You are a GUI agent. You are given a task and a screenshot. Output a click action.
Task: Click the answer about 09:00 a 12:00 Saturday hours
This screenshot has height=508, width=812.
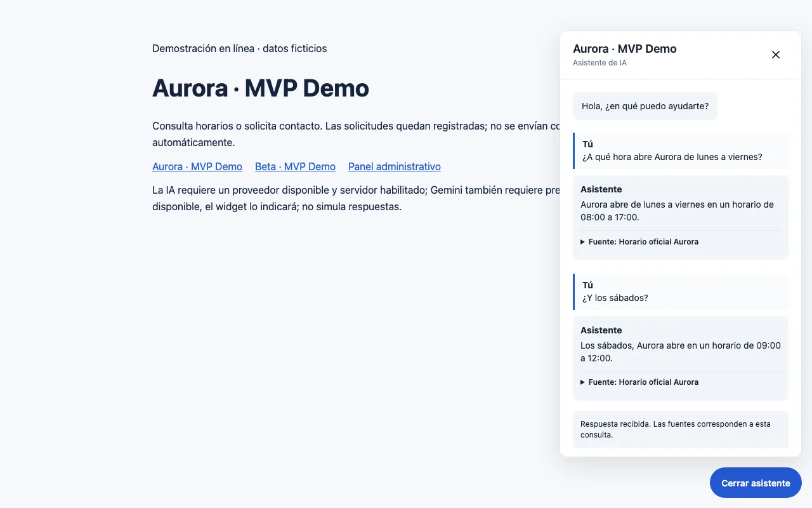(x=681, y=352)
